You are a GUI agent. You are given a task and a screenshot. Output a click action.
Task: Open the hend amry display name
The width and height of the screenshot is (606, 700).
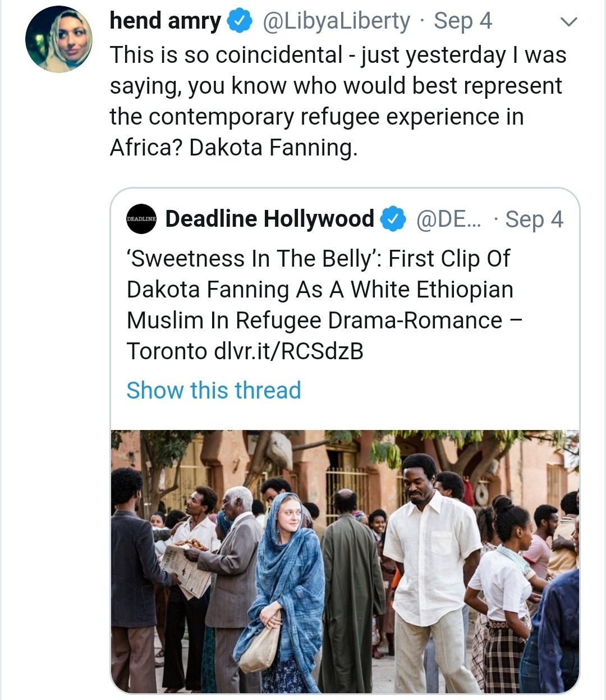coord(166,21)
